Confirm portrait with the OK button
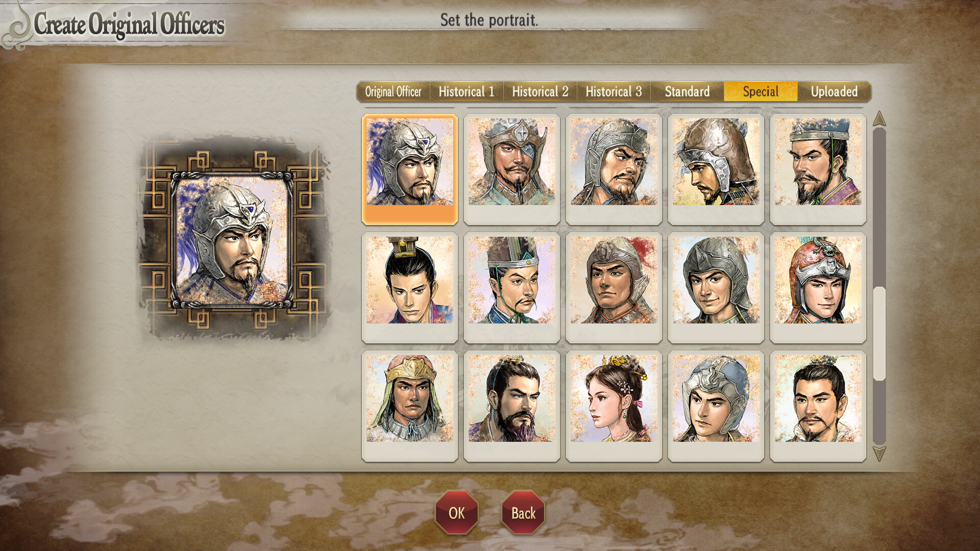Image resolution: width=980 pixels, height=551 pixels. tap(457, 513)
